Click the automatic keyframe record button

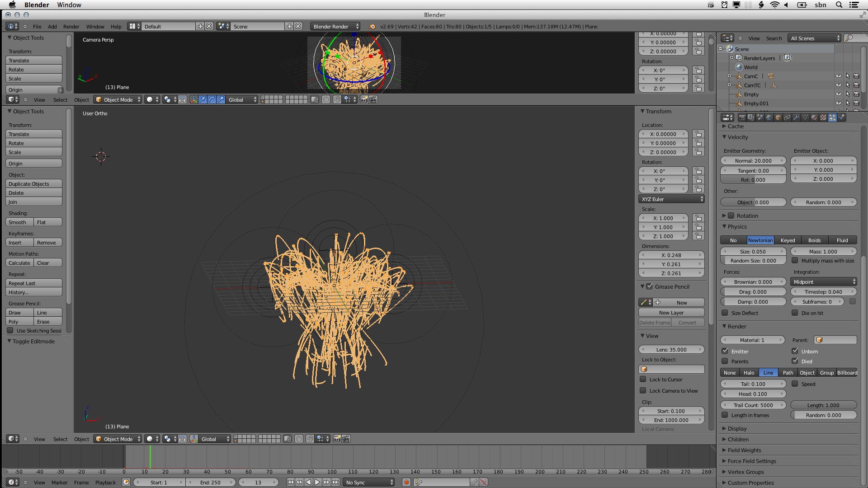coord(406,483)
